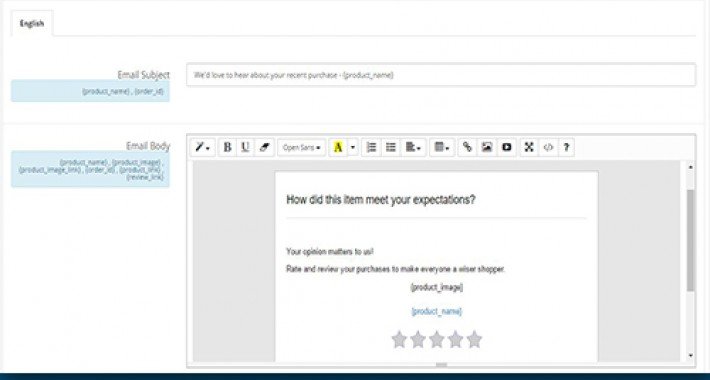
Task: Click the blue {product_name} link in email body
Action: [x=437, y=312]
